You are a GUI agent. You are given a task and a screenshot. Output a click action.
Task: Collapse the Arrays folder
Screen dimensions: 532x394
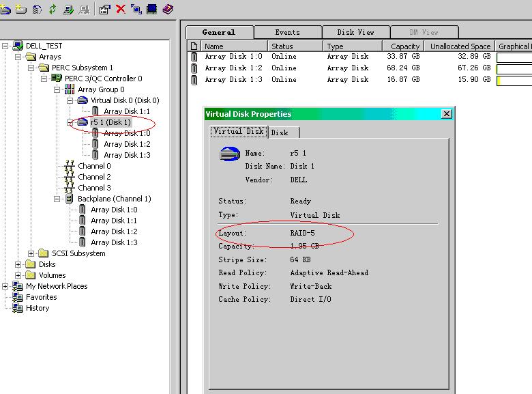(18, 57)
